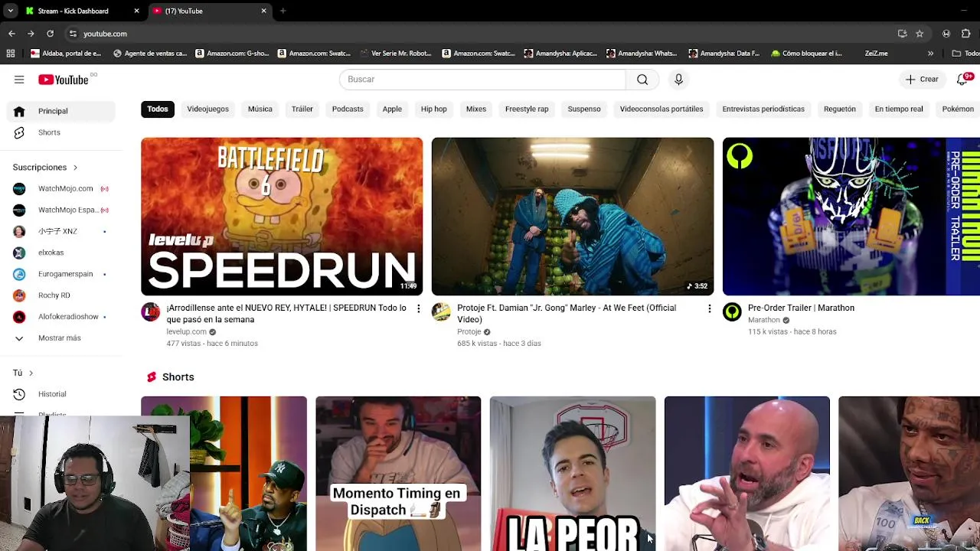Open Cómo bloquear el bookmark
980x551 pixels.
point(807,54)
